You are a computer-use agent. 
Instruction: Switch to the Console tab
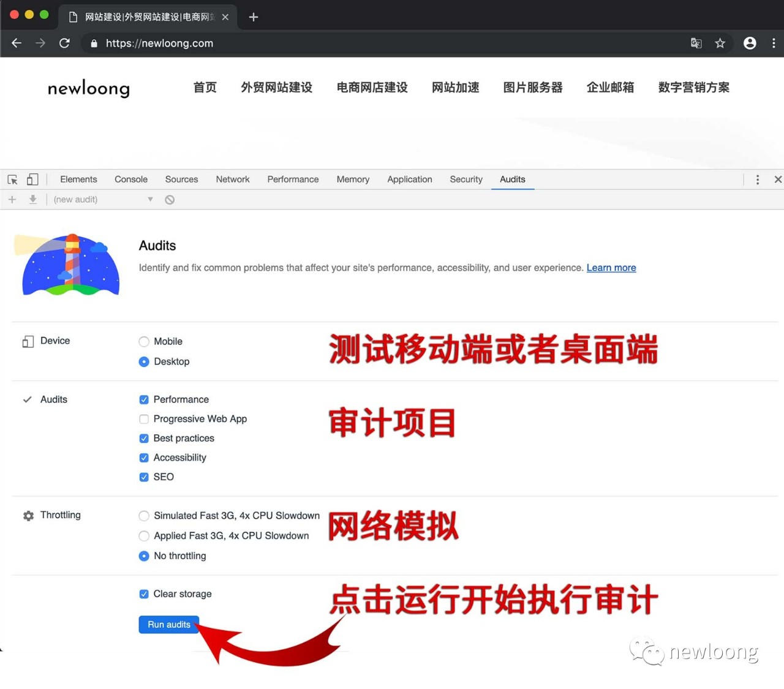130,179
